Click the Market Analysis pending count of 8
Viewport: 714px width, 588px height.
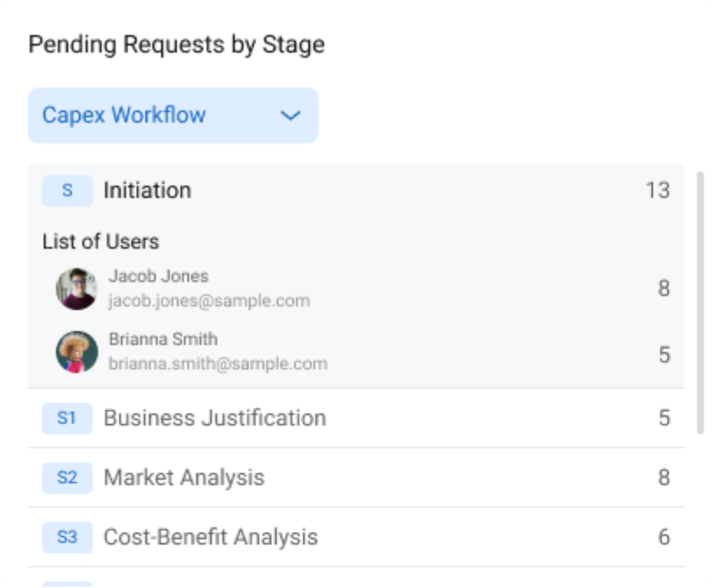(x=664, y=478)
